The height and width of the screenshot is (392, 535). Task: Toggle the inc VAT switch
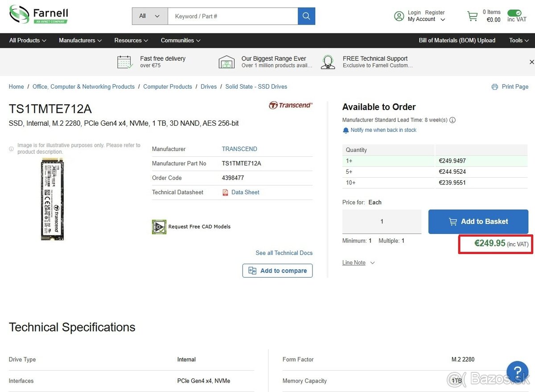[514, 13]
